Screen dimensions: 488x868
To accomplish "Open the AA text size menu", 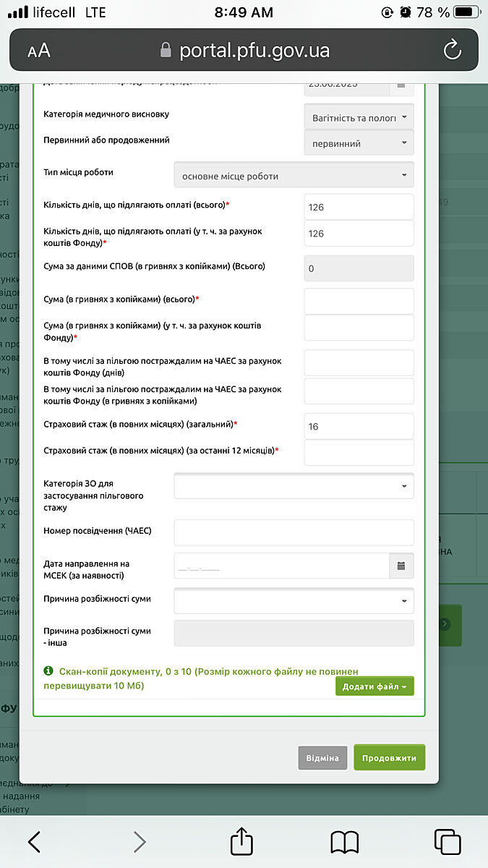I will click(x=39, y=51).
